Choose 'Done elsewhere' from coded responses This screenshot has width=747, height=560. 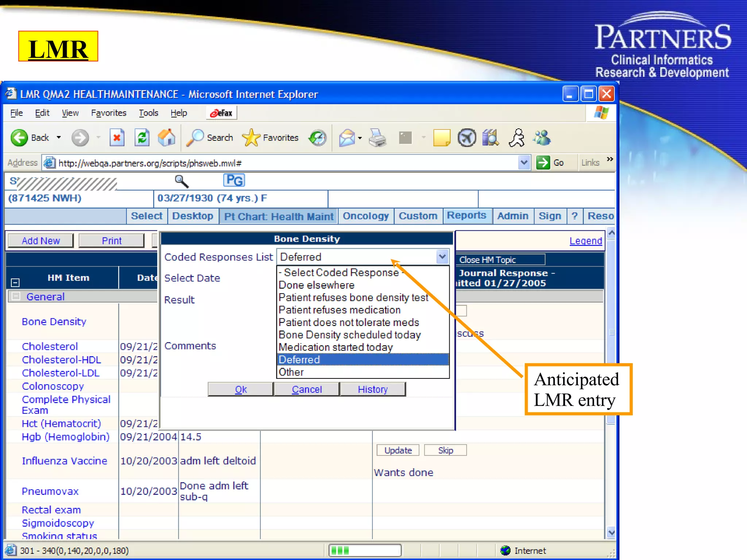pyautogui.click(x=317, y=285)
